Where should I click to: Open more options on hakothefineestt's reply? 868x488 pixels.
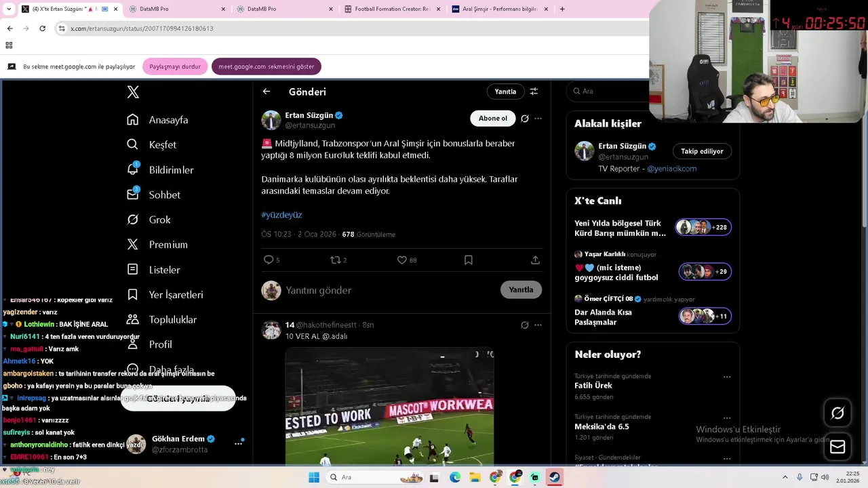[x=538, y=325]
